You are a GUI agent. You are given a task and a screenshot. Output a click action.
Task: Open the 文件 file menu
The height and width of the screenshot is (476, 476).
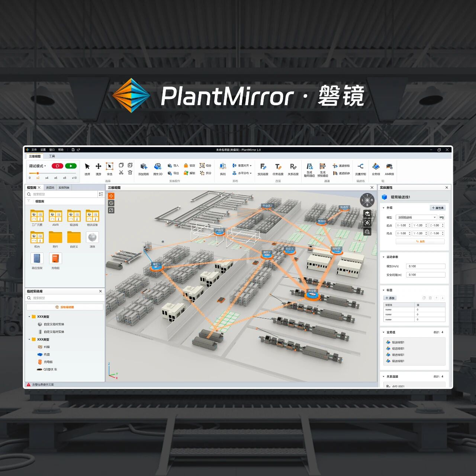pos(34,150)
